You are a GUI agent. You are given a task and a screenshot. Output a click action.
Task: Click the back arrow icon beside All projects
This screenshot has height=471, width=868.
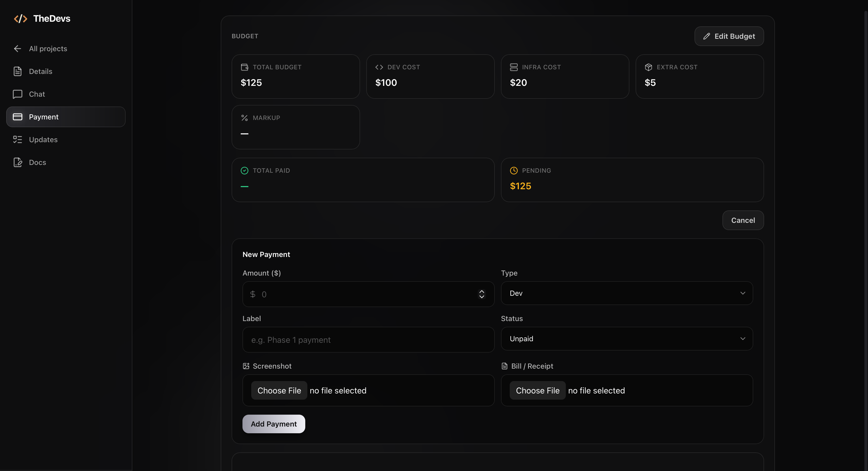coord(18,49)
